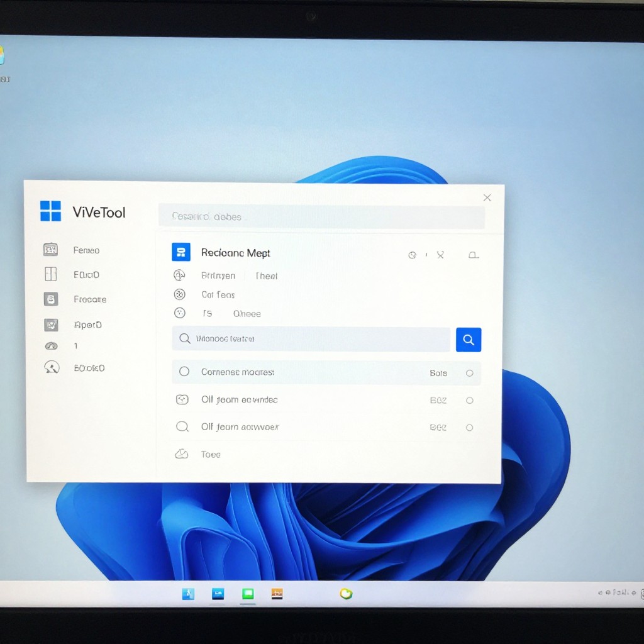Open the BOokD sidebar entry
The height and width of the screenshot is (644, 644).
(x=89, y=368)
